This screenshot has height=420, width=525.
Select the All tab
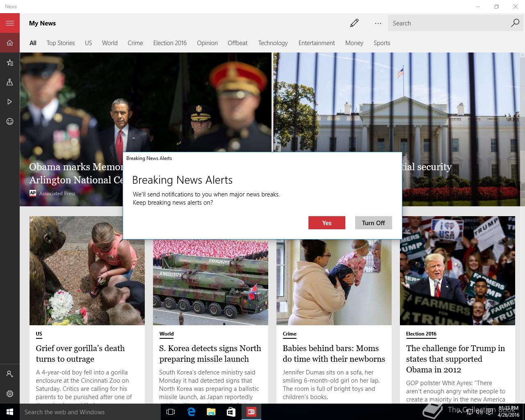click(x=33, y=43)
